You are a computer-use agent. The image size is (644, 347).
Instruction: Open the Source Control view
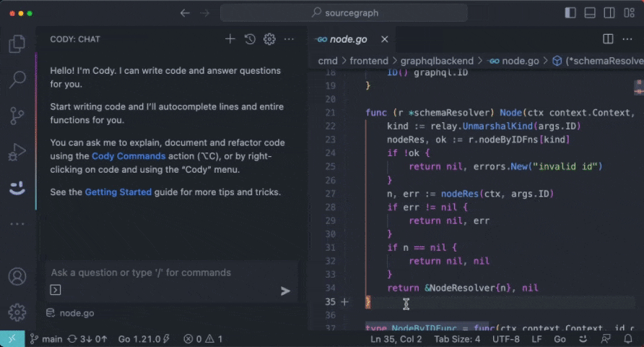click(x=17, y=116)
